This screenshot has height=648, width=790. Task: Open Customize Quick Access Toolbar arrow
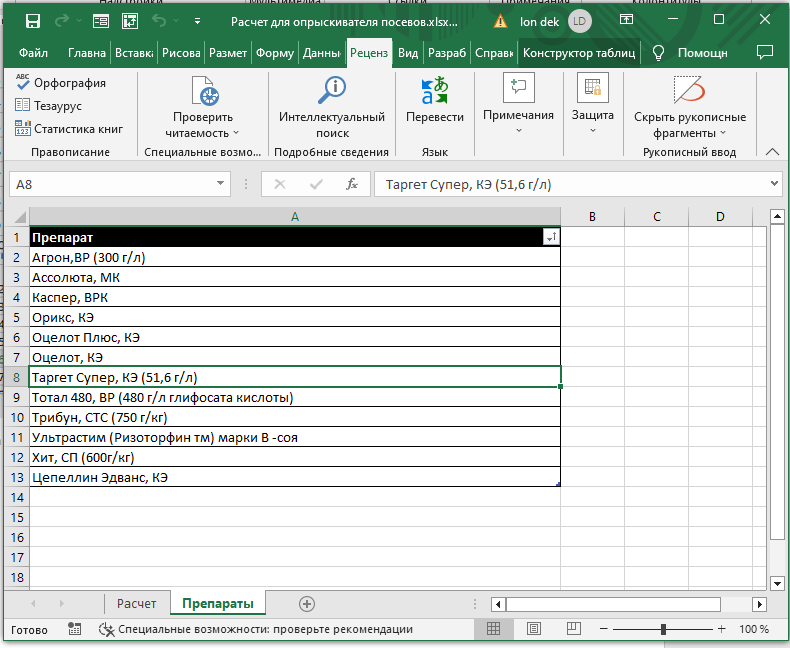(x=198, y=21)
